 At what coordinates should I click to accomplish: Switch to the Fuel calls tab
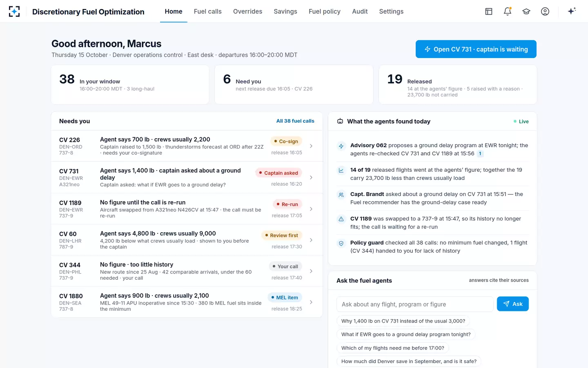click(208, 11)
